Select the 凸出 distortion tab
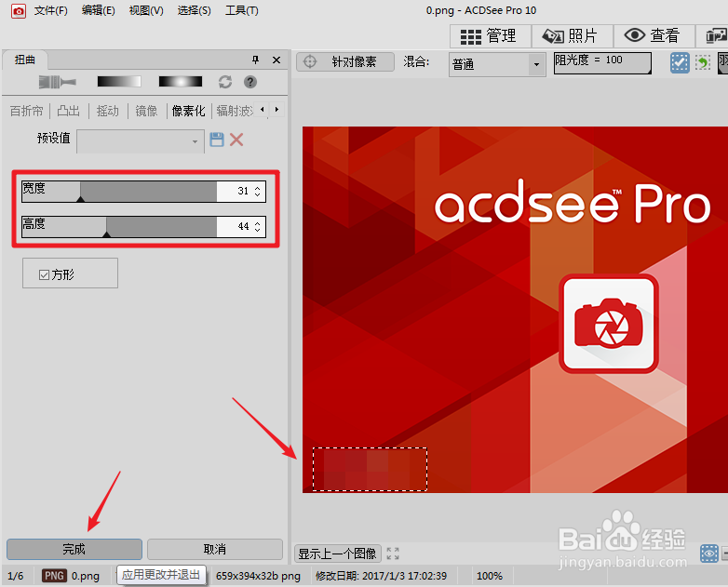 [68, 111]
